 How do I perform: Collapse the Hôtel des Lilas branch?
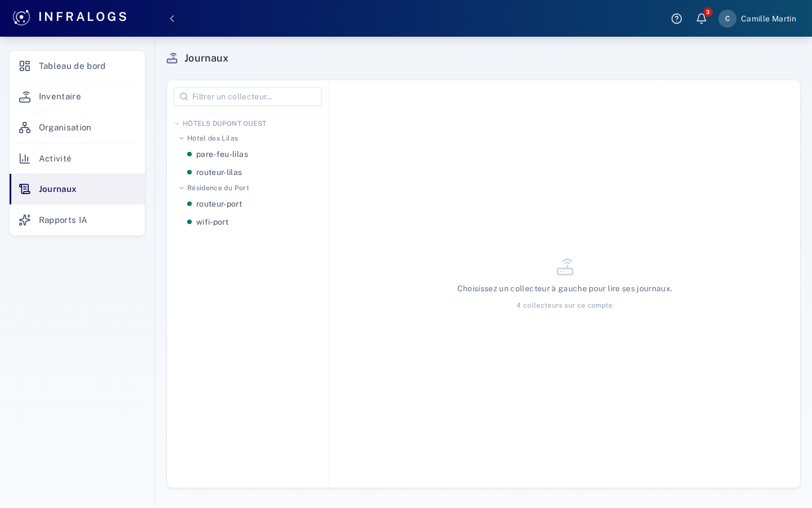(x=182, y=138)
